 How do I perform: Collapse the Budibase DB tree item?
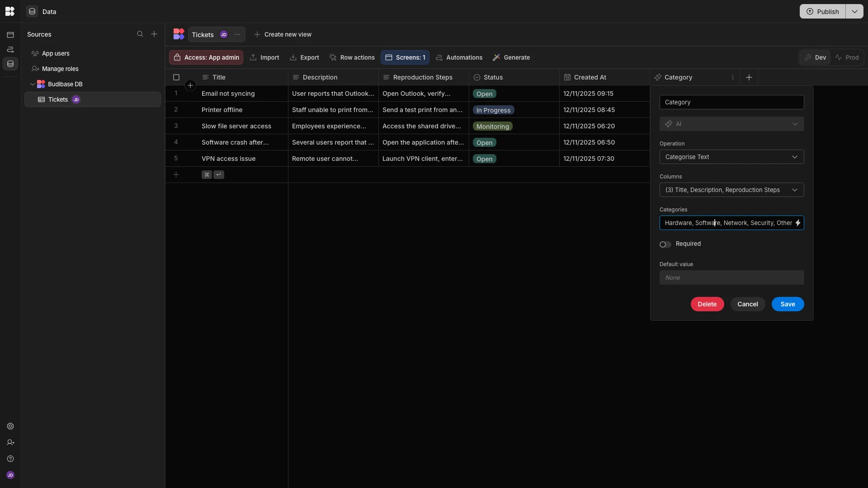point(32,84)
